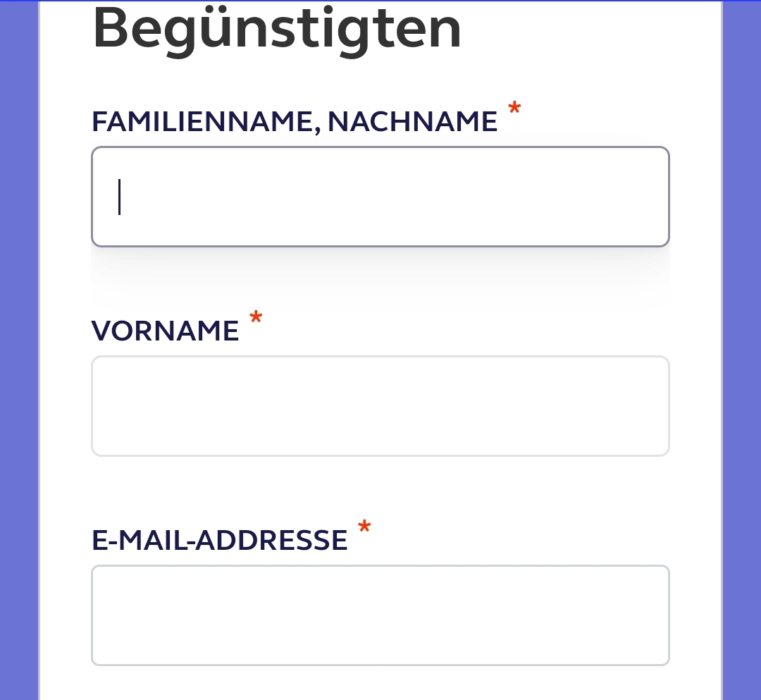Viewport: 761px width, 700px height.
Task: Click the Begünstigten heading
Action: pos(277,30)
